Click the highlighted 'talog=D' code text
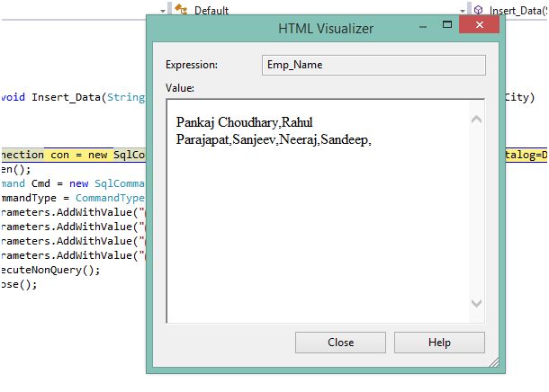 (526, 155)
